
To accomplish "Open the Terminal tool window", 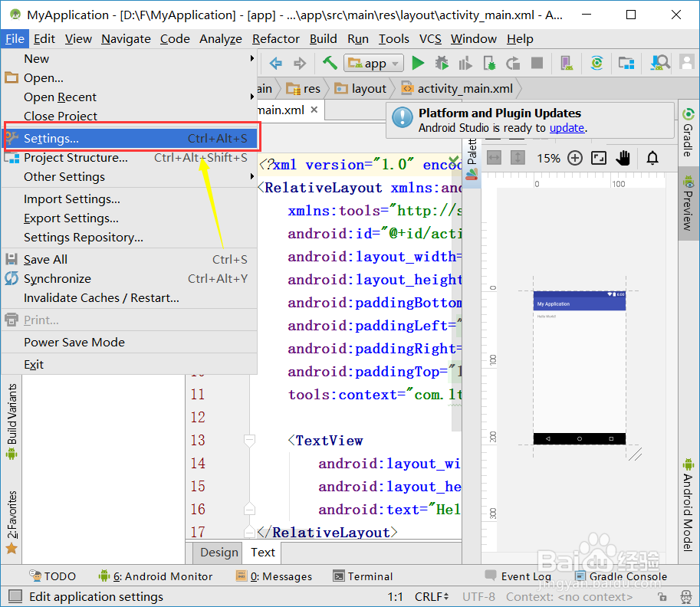I will pyautogui.click(x=363, y=576).
